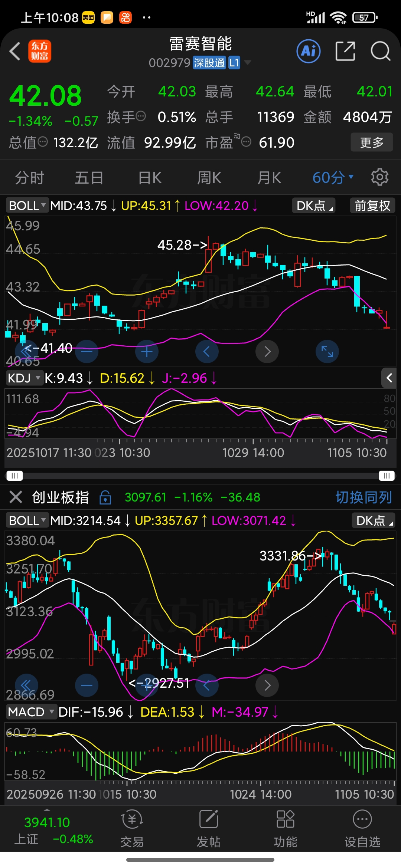Switch to 五日 tab
The height and width of the screenshot is (868, 401).
pyautogui.click(x=89, y=178)
